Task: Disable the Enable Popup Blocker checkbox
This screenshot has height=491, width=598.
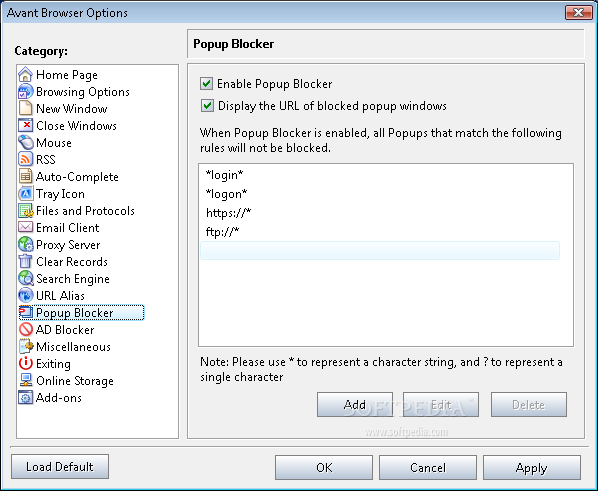Action: (206, 84)
